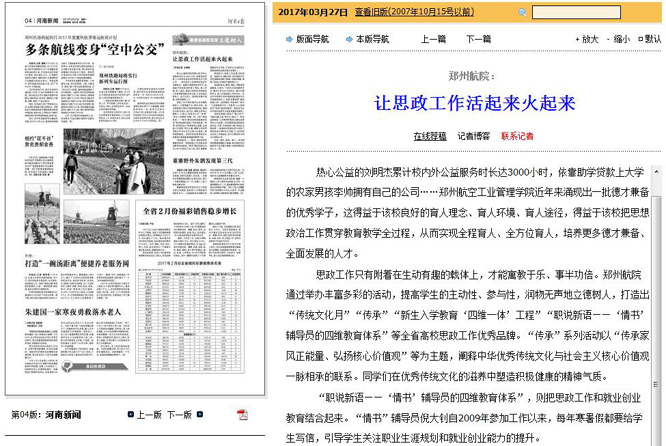Image resolution: width=666 pixels, height=446 pixels.
Task: Select article 让思政工作活起来火起来 on page thumbnail
Action: pos(202,59)
